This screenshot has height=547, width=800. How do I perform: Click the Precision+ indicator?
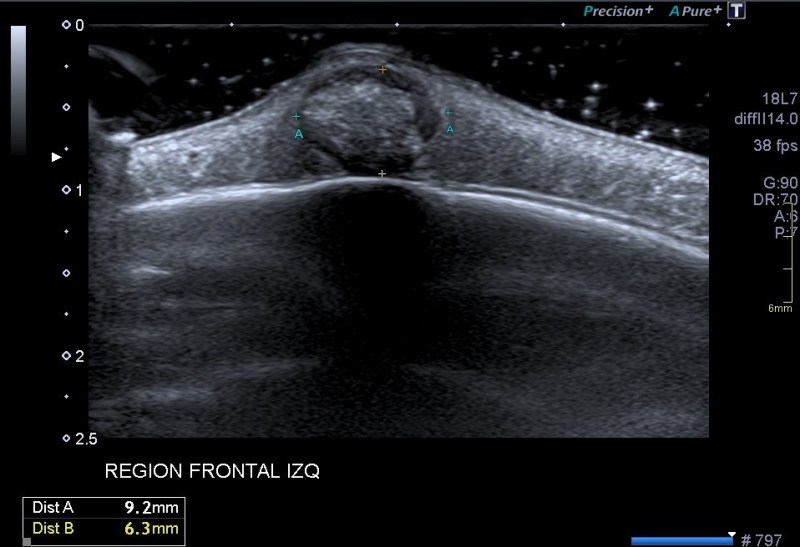click(x=619, y=10)
